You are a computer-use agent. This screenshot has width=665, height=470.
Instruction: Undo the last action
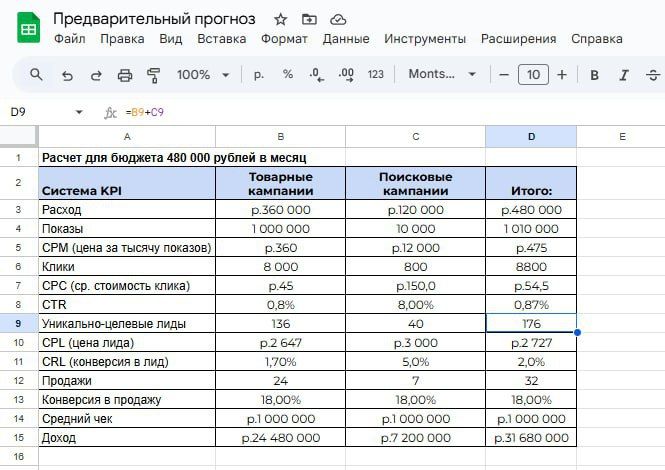pos(67,76)
